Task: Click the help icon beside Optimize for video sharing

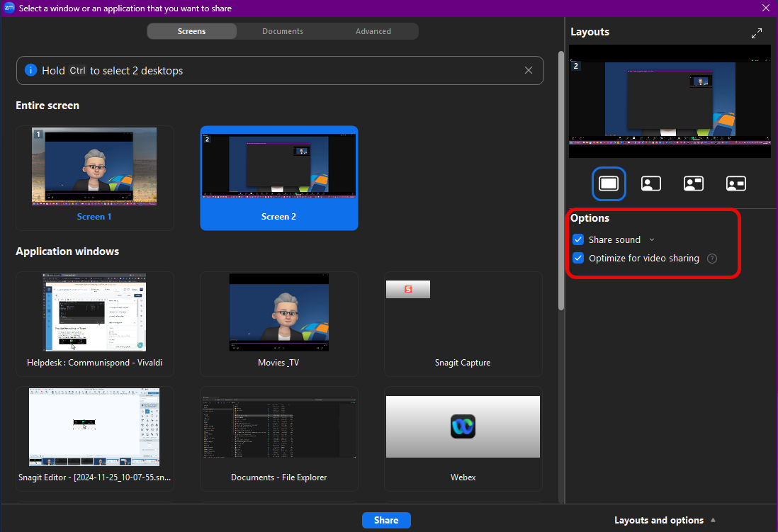Action: click(712, 259)
